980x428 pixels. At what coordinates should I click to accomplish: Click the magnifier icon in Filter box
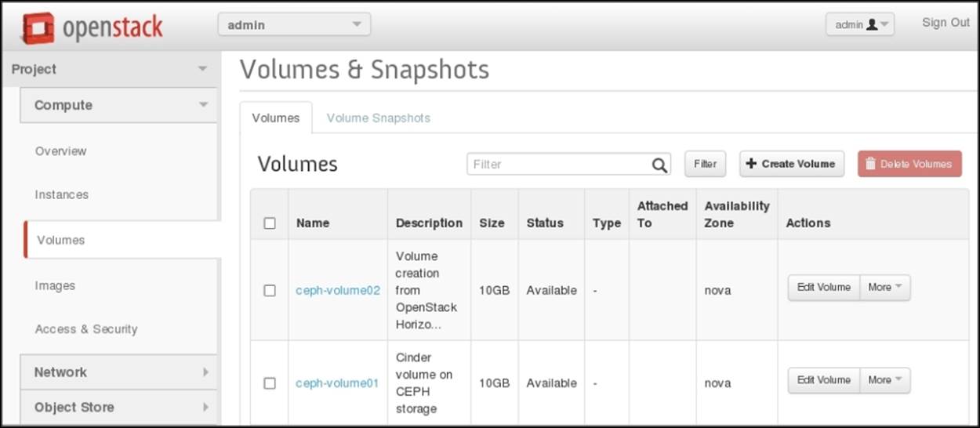(659, 165)
